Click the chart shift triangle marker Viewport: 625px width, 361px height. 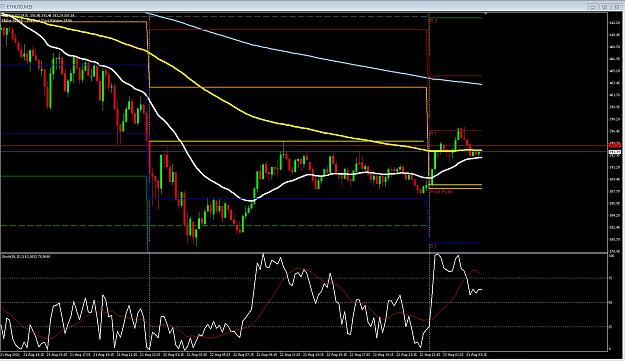pyautogui.click(x=485, y=14)
